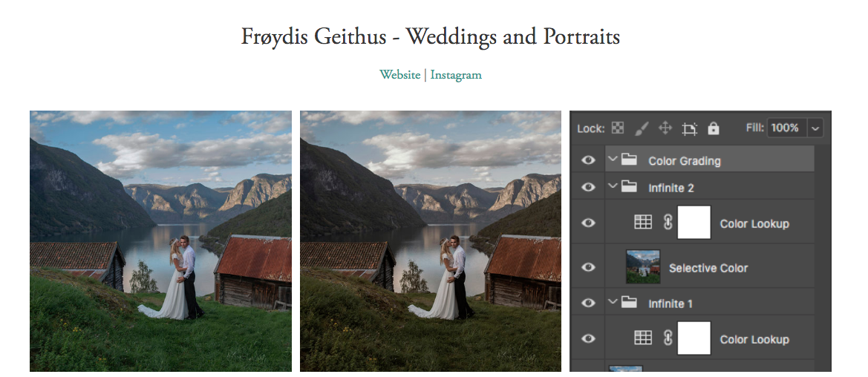868x377 pixels.
Task: Open the Website link
Action: pos(399,75)
